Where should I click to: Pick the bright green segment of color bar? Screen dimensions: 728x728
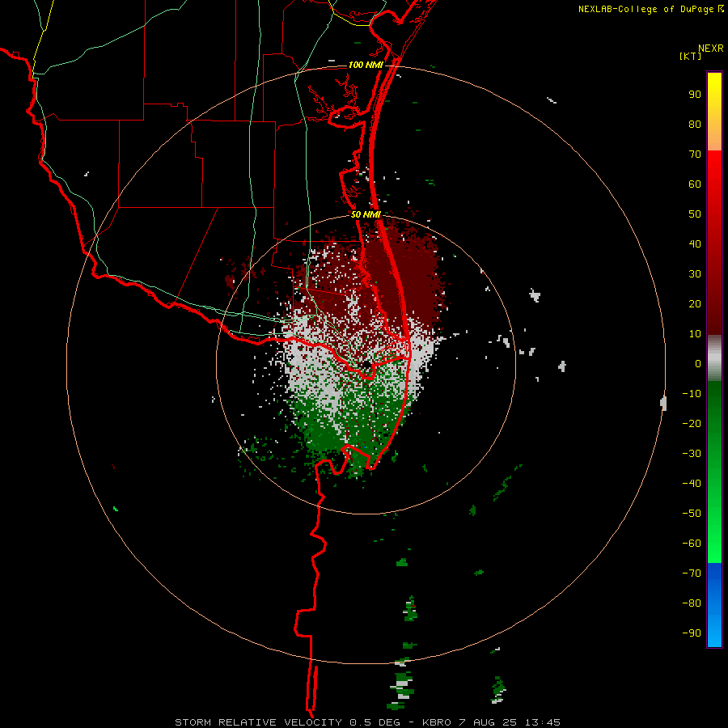(714, 534)
